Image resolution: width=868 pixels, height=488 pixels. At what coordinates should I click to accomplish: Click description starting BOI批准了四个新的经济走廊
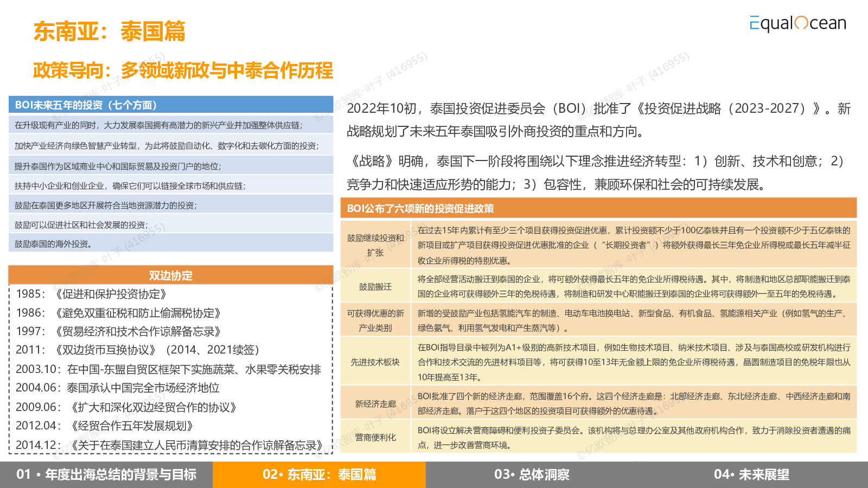click(x=634, y=403)
